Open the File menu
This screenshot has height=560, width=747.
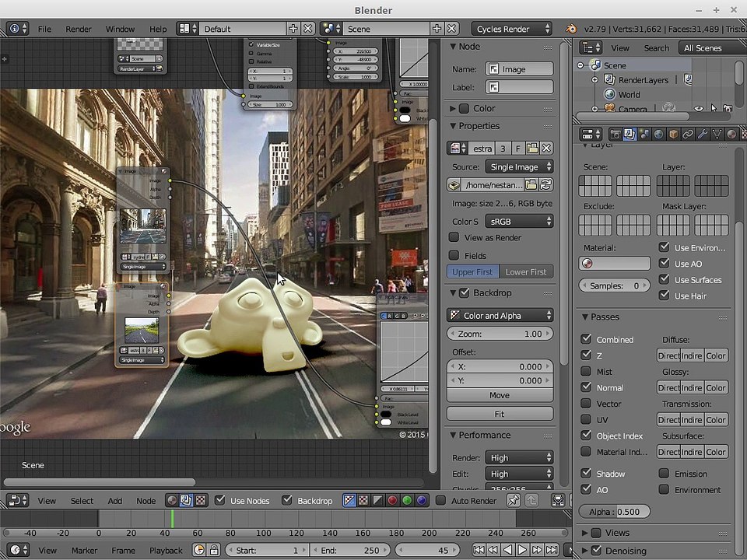pyautogui.click(x=44, y=29)
